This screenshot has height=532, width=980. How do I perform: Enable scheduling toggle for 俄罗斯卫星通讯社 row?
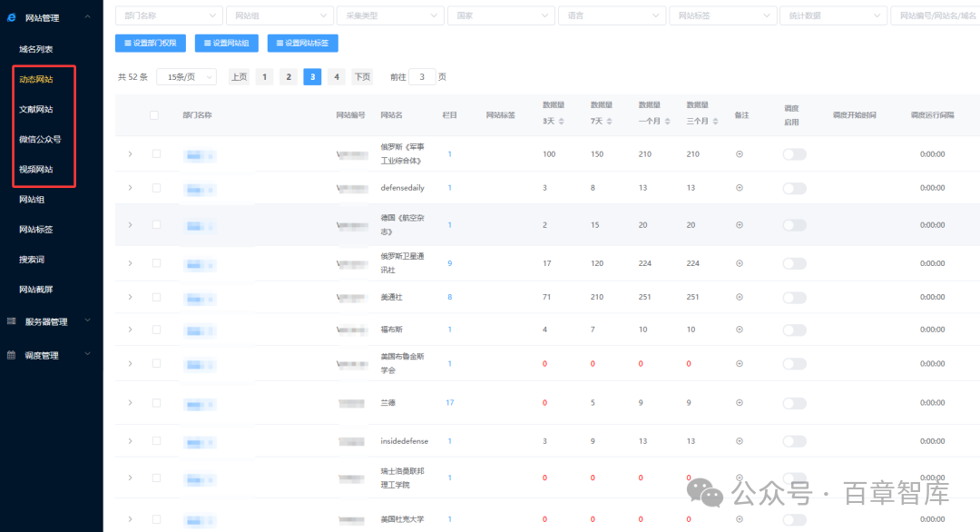pos(794,263)
